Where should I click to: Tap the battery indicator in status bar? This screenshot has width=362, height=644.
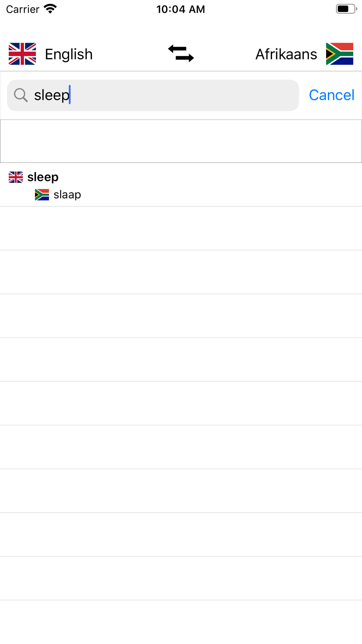click(346, 9)
